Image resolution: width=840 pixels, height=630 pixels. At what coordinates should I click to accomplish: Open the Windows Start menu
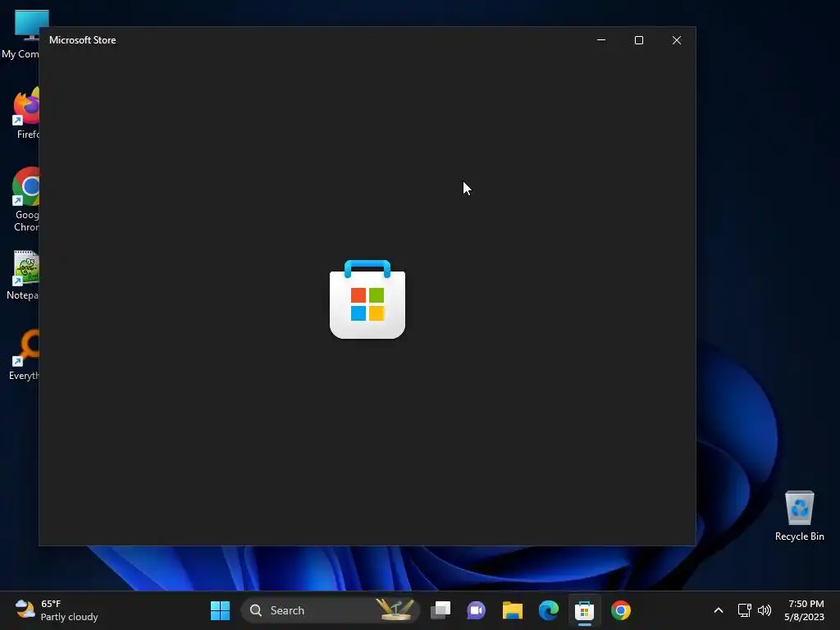220,610
